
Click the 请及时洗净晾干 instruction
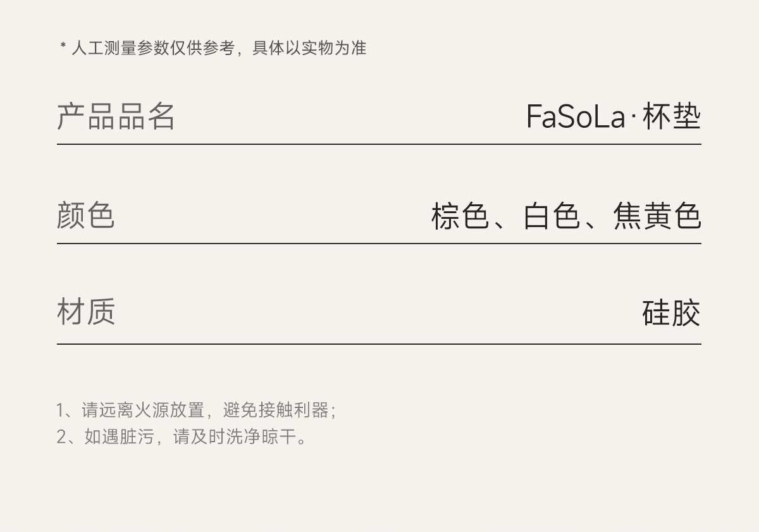[x=235, y=436]
